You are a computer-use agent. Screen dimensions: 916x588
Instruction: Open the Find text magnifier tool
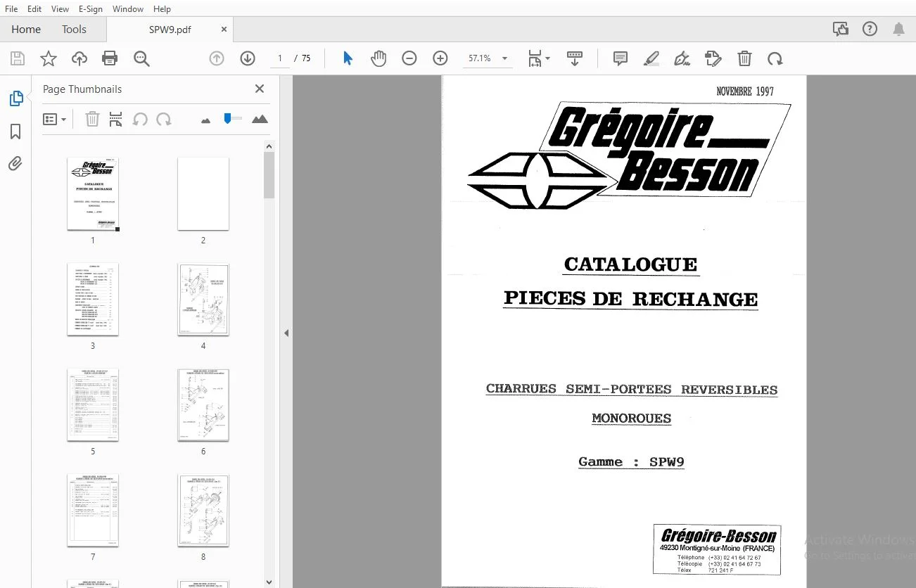141,58
